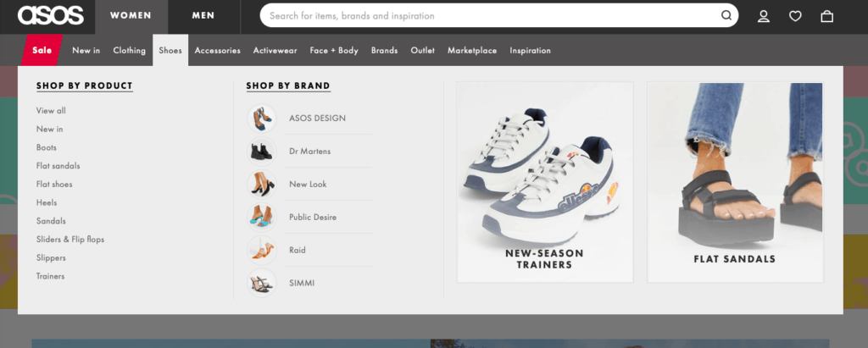Click the Public Desire shoe icon
Viewport: 868px width, 348px height.
coord(262,217)
